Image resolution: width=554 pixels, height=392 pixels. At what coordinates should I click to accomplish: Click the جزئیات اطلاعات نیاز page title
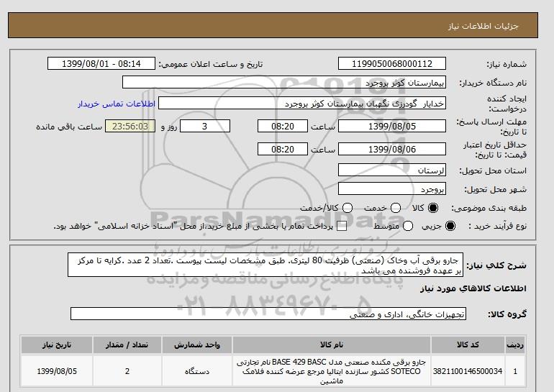point(483,26)
